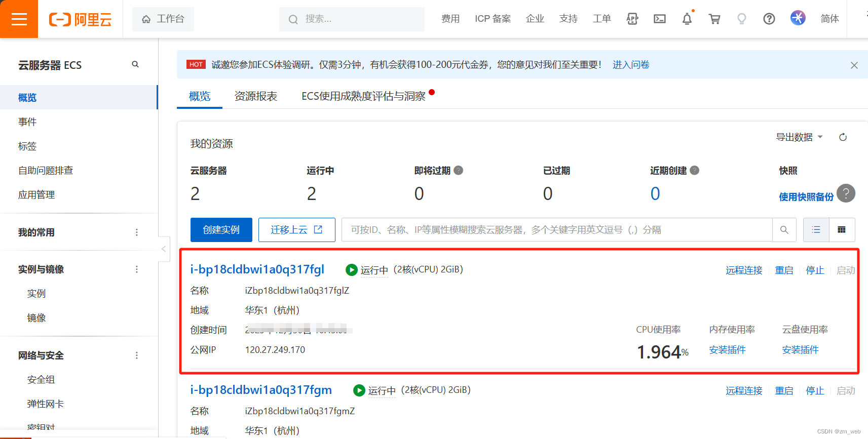Screen dimensions: 868x439
Task: Open the 费用 menu
Action: 450,19
